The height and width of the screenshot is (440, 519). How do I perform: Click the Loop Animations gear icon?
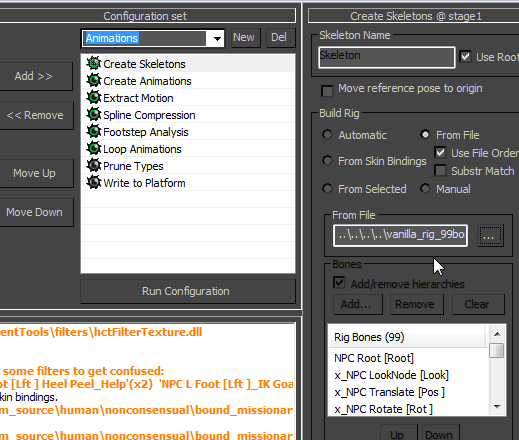coord(94,148)
